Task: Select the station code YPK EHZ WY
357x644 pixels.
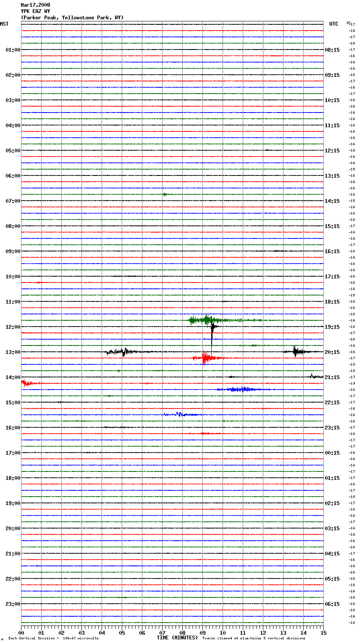Action: click(35, 11)
